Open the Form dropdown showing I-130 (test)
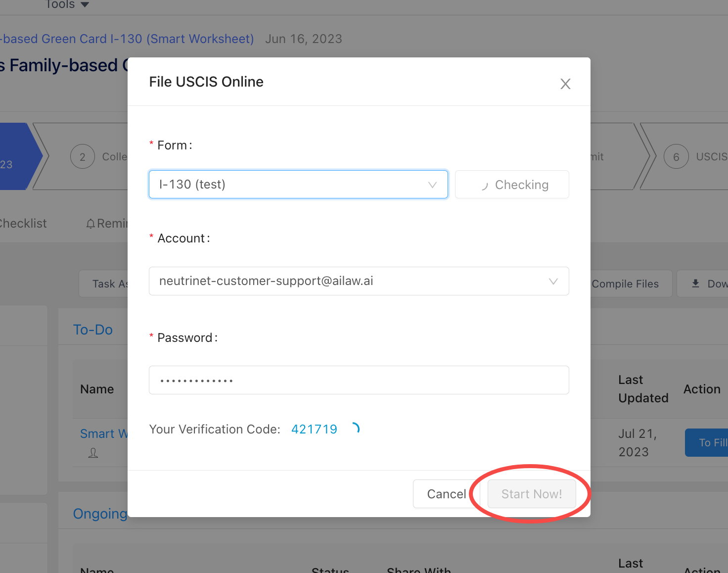 click(x=298, y=185)
